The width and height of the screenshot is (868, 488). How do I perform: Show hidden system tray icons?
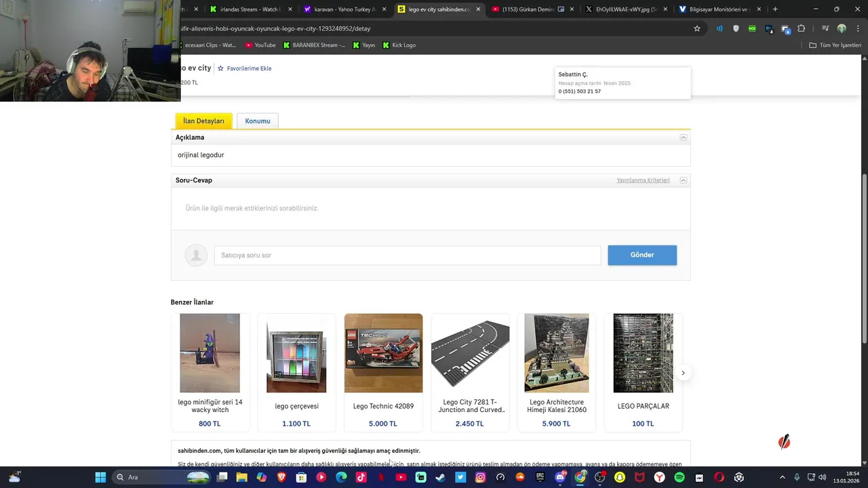(782, 477)
